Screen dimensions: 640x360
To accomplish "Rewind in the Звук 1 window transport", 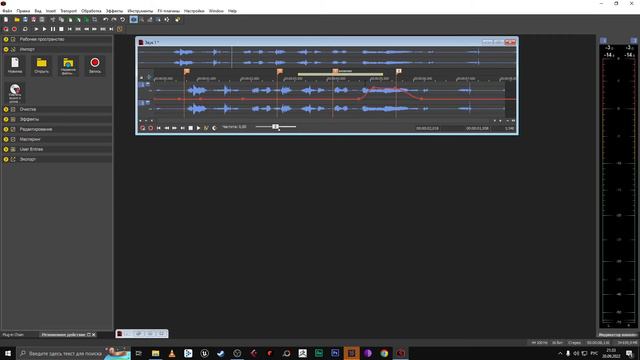I will click(x=167, y=128).
